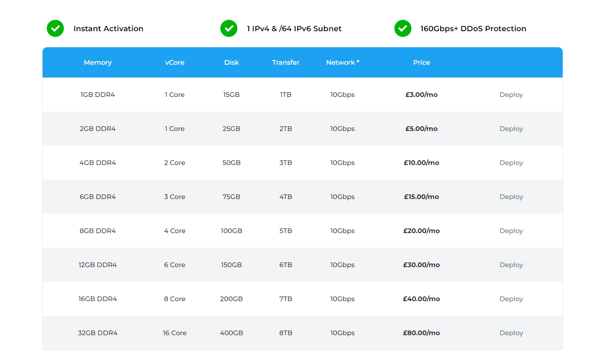Click the Disk column header

pos(232,62)
